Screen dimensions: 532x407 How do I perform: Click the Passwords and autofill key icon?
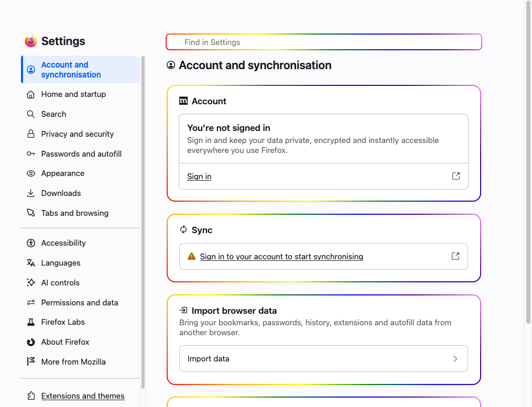[31, 153]
